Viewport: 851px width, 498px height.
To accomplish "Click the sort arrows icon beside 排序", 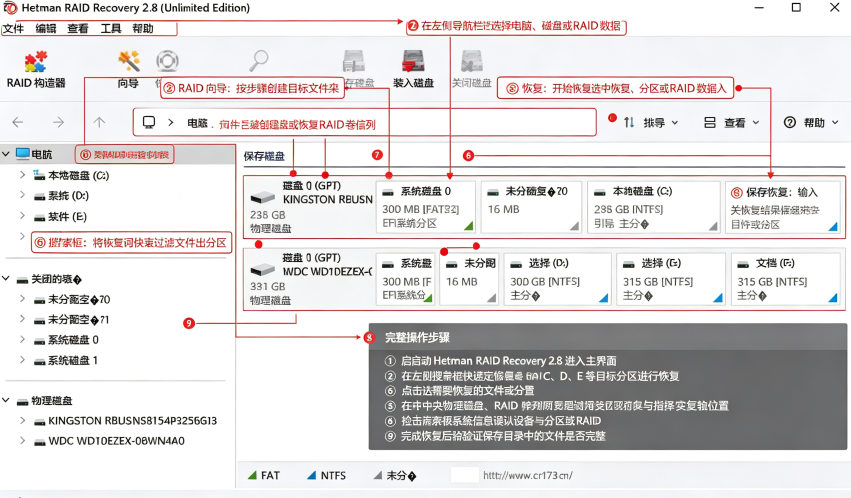I will point(629,123).
